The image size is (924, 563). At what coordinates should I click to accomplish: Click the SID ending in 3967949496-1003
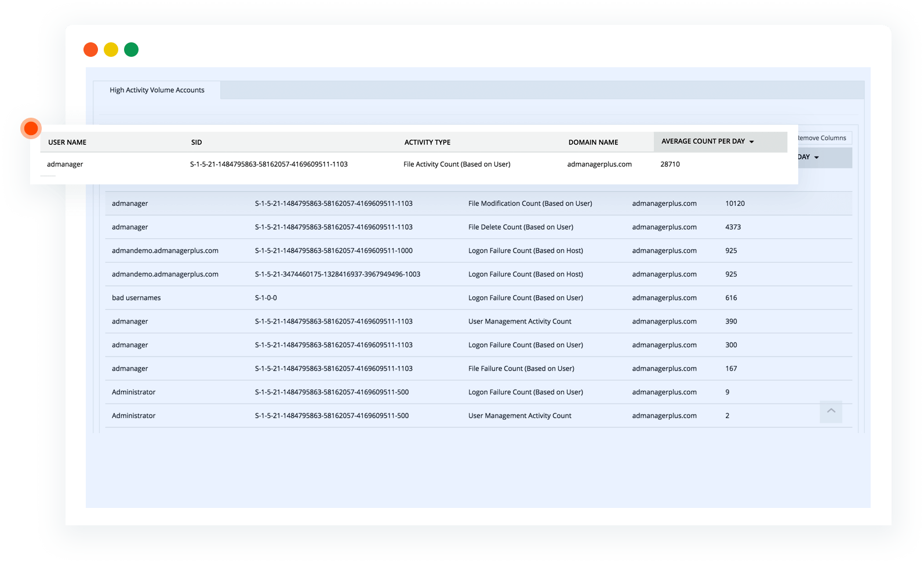click(337, 274)
